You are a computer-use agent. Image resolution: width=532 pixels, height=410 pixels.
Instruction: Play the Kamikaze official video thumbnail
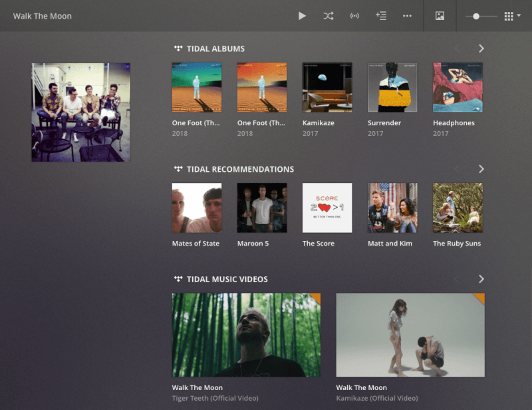point(410,335)
